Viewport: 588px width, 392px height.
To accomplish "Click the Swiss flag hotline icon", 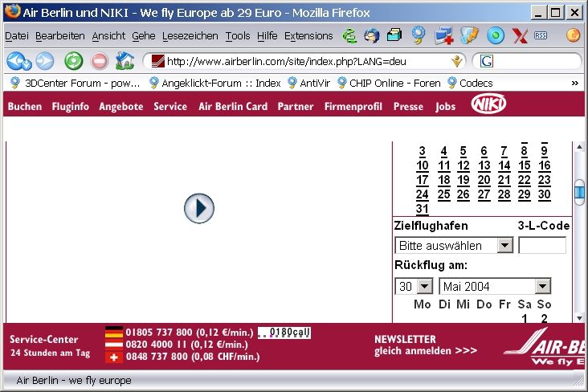I will pyautogui.click(x=113, y=357).
